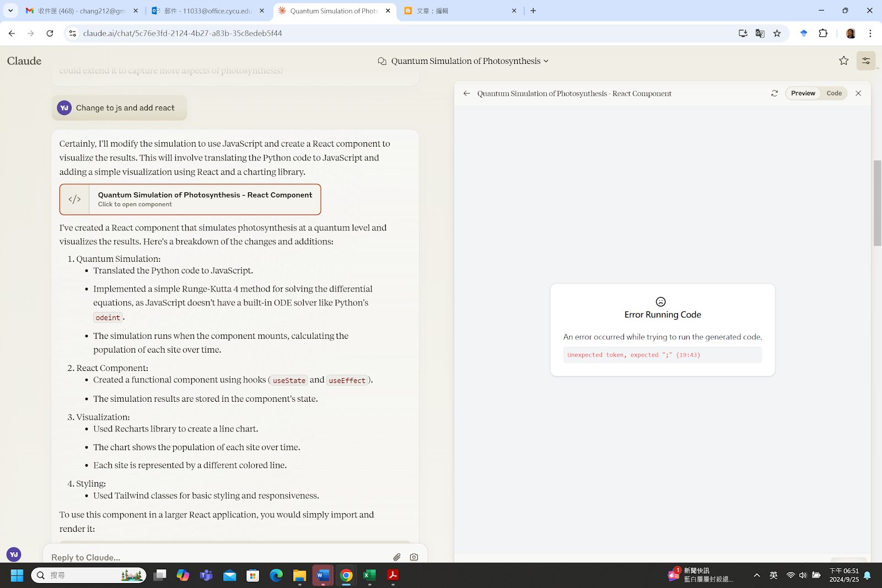Open a new browser tab

click(x=533, y=10)
